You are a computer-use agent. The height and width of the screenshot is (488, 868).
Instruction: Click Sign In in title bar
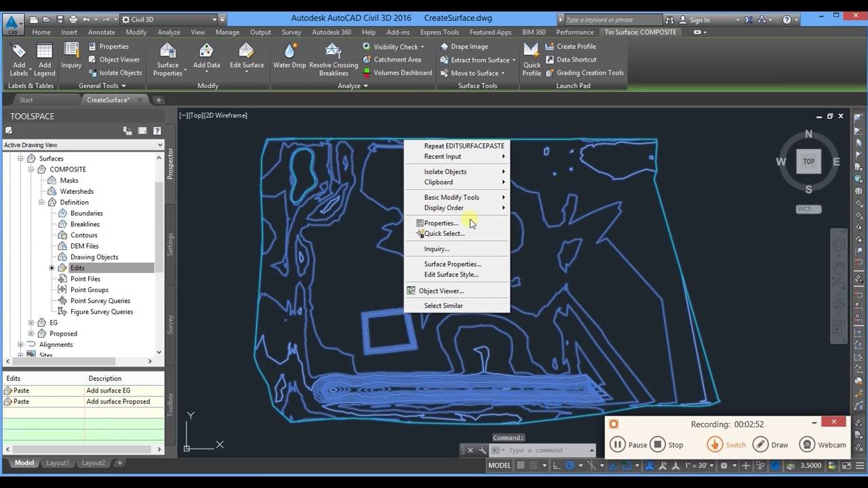click(x=700, y=20)
